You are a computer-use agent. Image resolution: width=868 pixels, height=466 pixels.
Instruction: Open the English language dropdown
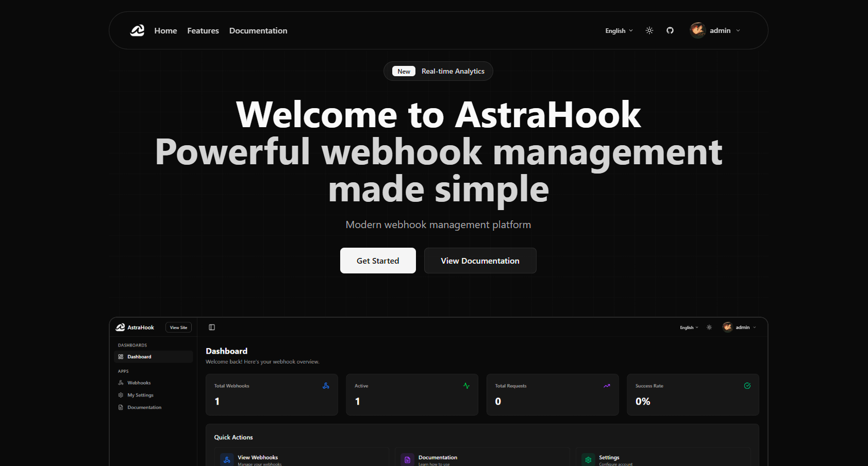click(x=618, y=30)
